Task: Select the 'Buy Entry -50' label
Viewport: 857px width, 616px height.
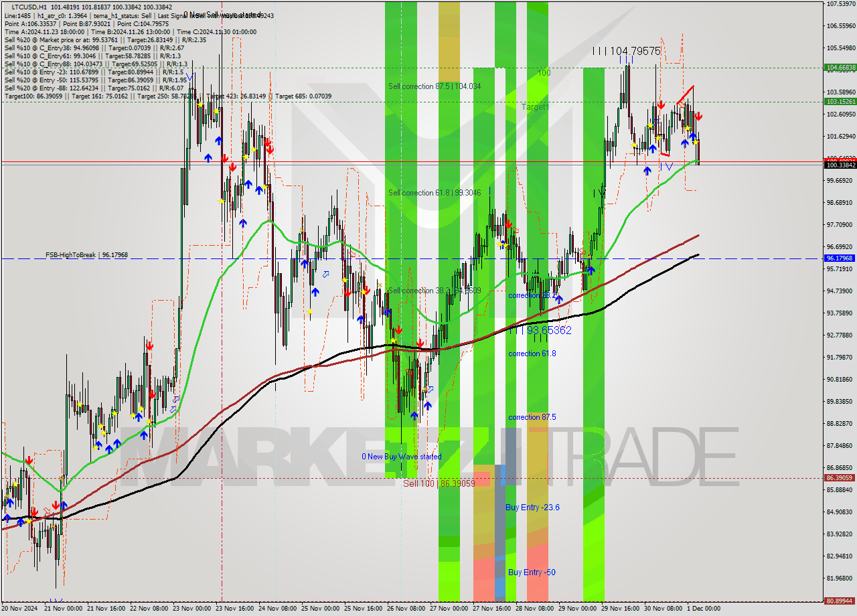Action: pyautogui.click(x=532, y=572)
